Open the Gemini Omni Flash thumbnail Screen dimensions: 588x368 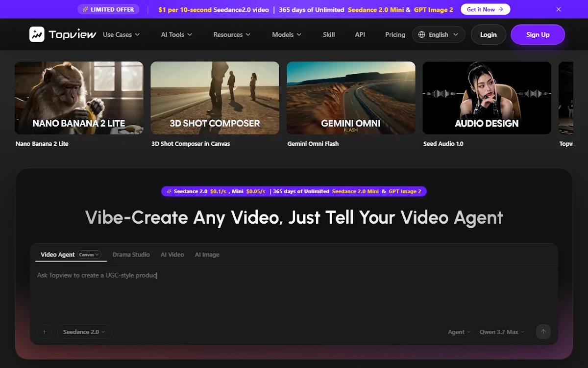tap(351, 98)
